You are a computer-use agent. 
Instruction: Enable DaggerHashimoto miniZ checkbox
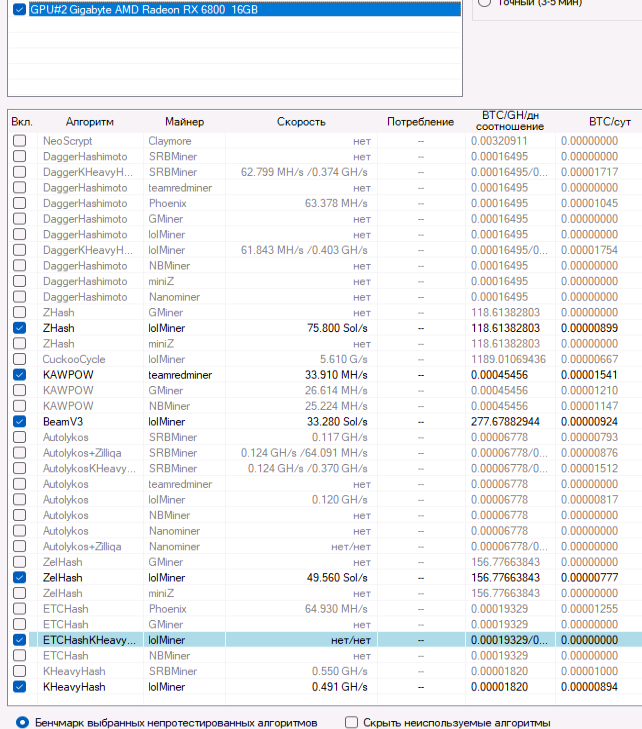pos(20,281)
